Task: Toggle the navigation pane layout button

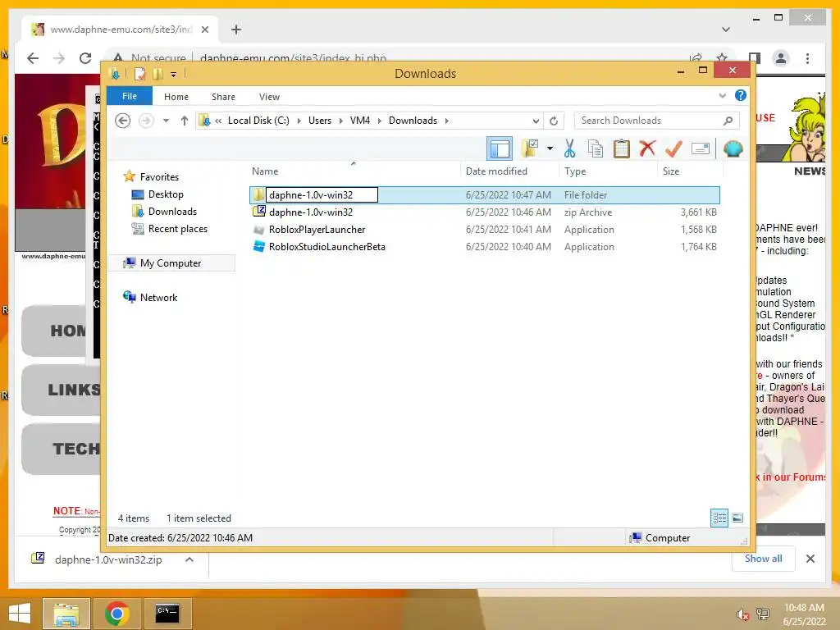Action: pos(500,148)
